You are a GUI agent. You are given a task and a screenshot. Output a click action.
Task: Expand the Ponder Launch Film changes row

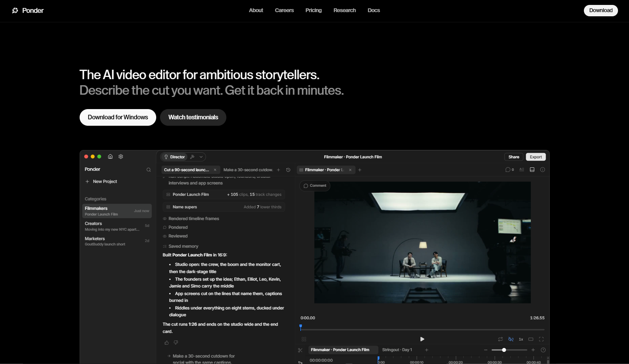pos(224,195)
